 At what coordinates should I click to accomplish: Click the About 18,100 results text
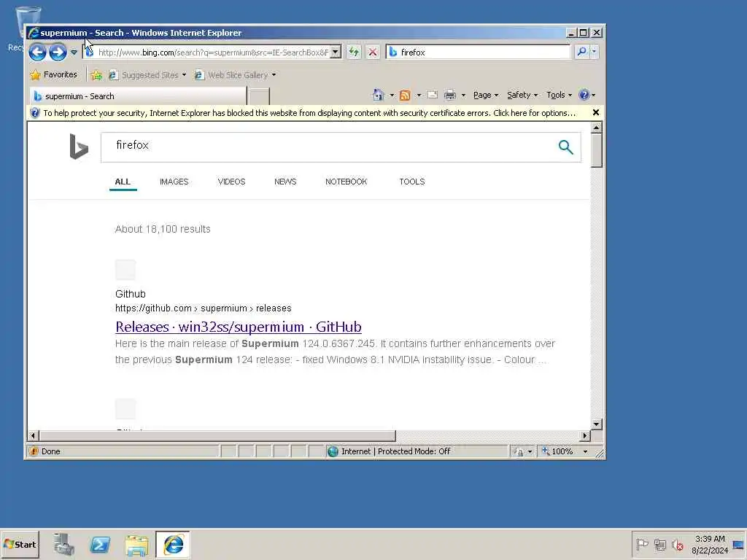163,229
